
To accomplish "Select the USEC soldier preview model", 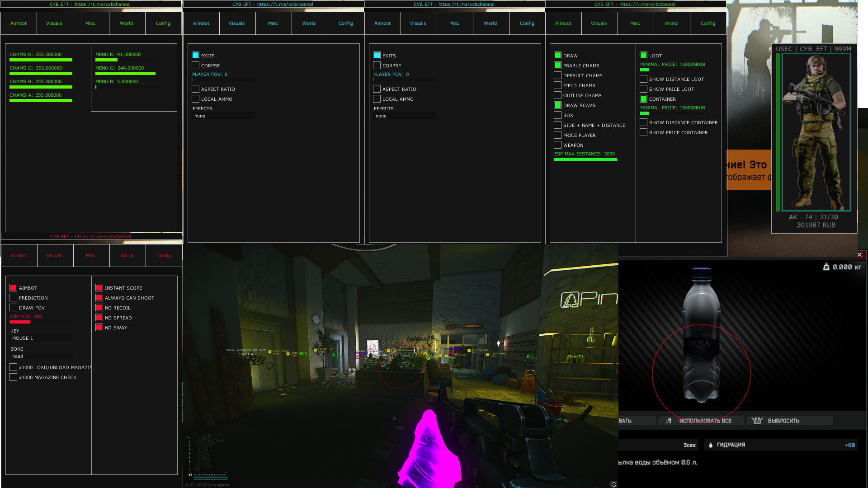I will click(x=816, y=132).
